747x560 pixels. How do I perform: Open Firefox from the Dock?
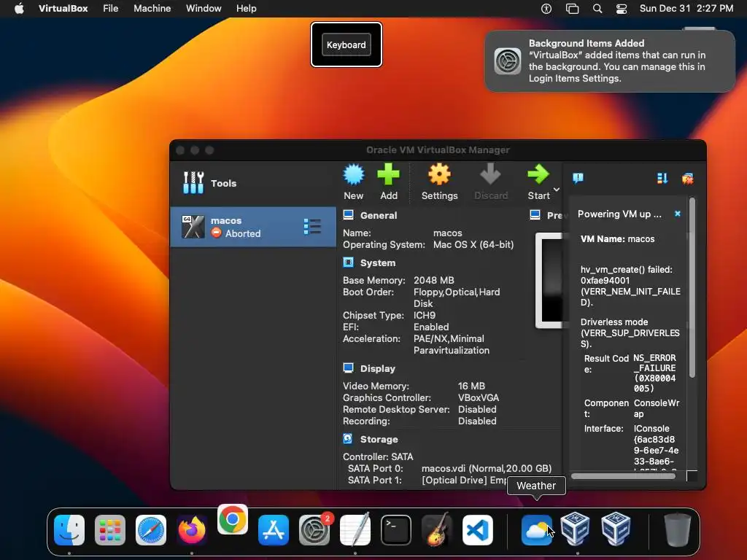pos(192,530)
